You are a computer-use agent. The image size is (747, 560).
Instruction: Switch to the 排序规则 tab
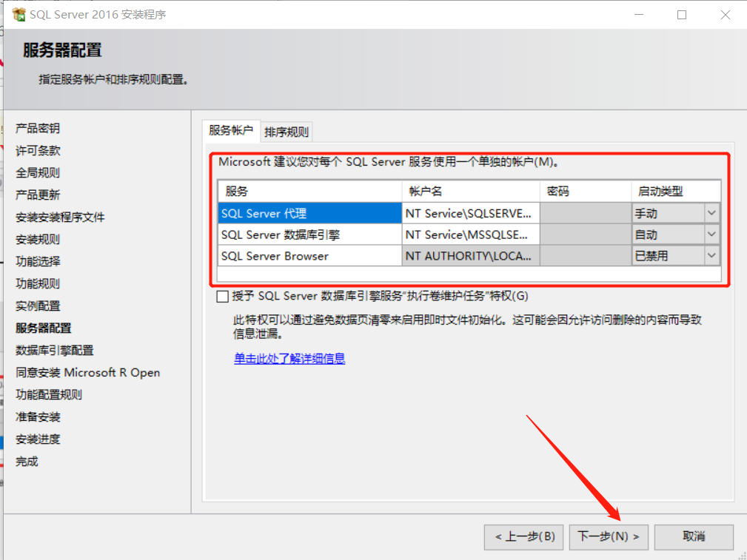pyautogui.click(x=287, y=132)
